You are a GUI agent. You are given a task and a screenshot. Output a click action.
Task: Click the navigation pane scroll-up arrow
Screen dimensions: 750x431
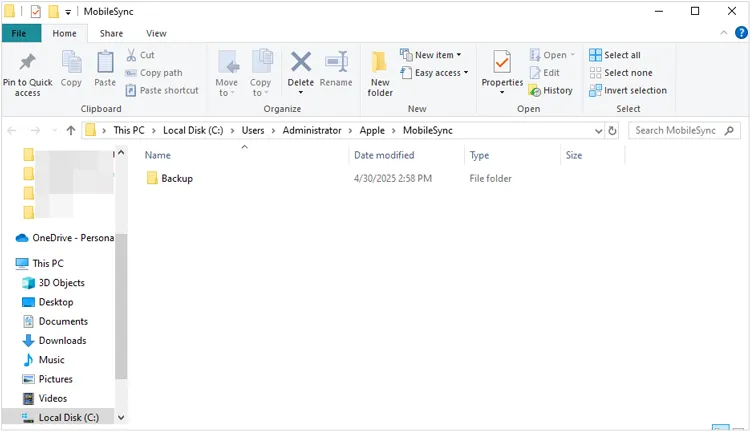[121, 153]
